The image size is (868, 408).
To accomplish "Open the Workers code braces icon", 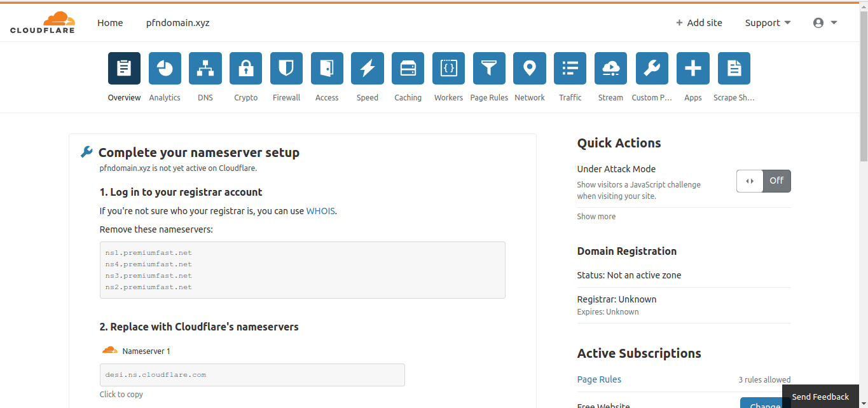I will pyautogui.click(x=448, y=68).
